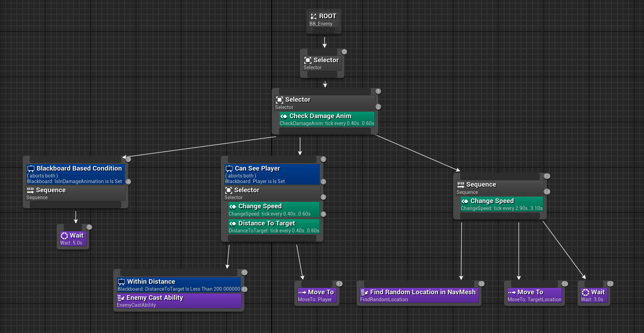Click the Enemy Cast Ability task icon
Screen dimensions: 644x333
pyautogui.click(x=121, y=298)
